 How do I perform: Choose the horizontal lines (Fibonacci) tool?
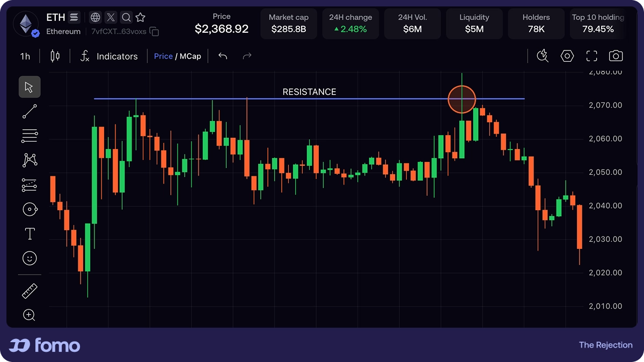(x=30, y=136)
